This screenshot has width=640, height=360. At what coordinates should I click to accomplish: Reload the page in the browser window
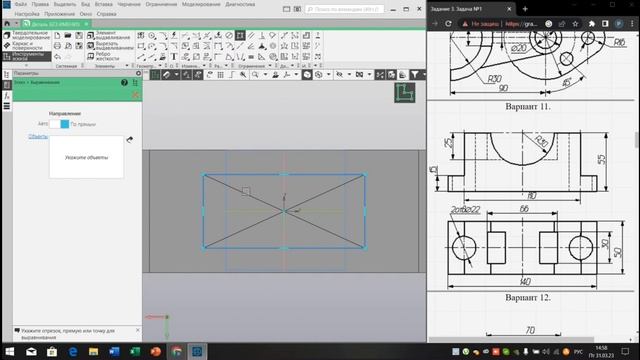[448, 24]
